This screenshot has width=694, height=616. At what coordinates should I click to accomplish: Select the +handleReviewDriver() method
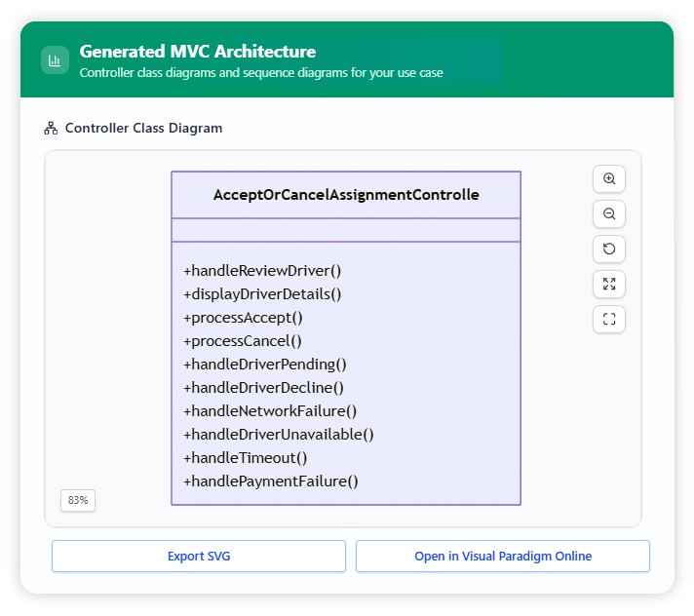(262, 271)
